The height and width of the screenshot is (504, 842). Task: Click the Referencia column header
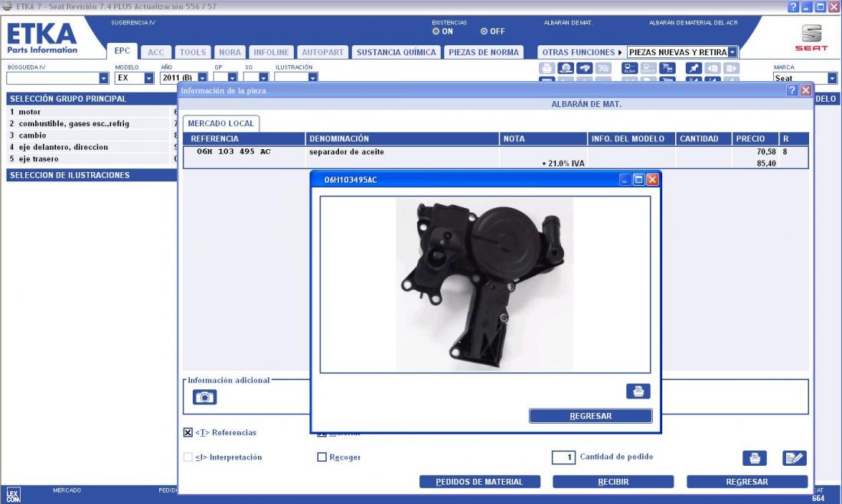244,138
